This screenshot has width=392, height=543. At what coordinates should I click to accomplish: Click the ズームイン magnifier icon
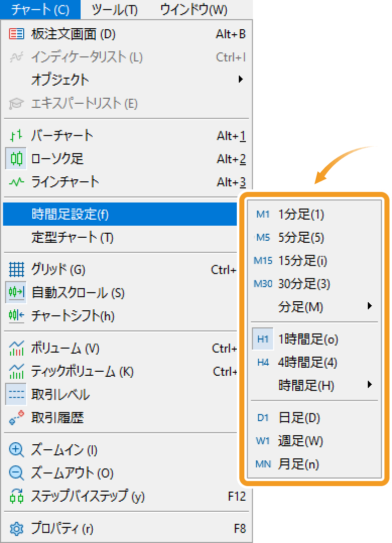pyautogui.click(x=16, y=450)
